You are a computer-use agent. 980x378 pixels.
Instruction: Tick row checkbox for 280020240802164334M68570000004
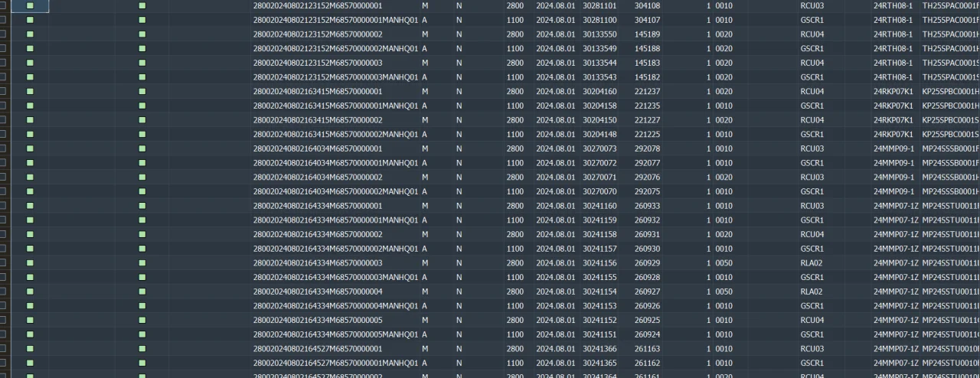point(3,292)
